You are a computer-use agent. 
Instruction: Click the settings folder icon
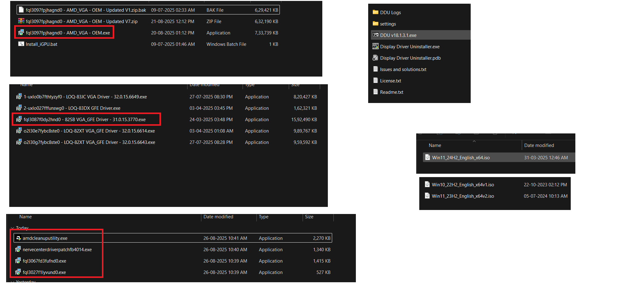tap(375, 24)
